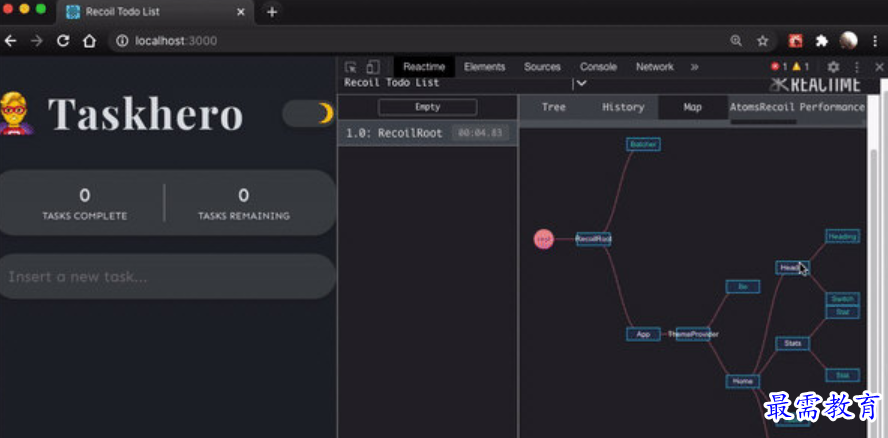This screenshot has width=888, height=438.
Task: Click the red error count badge
Action: 779,67
